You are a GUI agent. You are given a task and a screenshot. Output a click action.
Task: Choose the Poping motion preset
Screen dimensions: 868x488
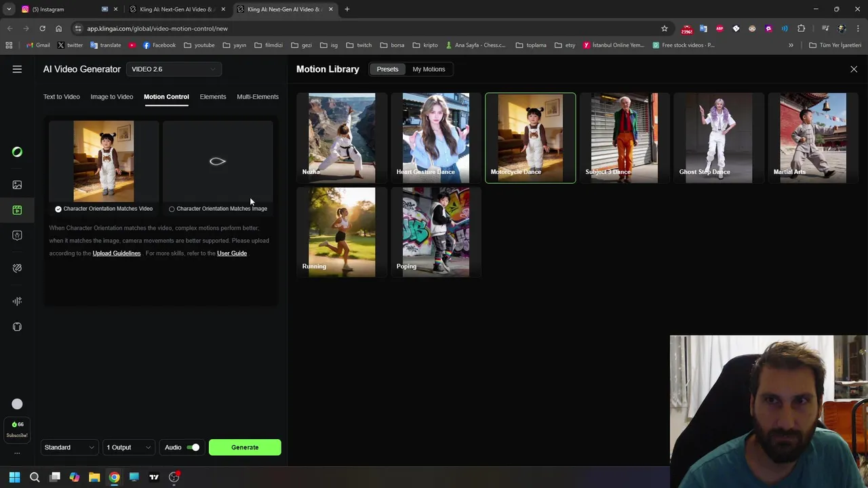tap(436, 232)
